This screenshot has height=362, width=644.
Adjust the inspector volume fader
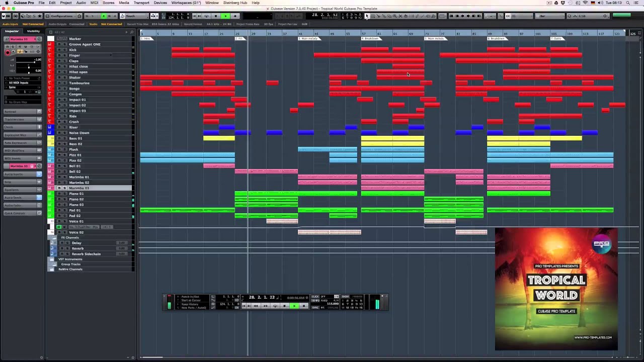click(x=29, y=62)
